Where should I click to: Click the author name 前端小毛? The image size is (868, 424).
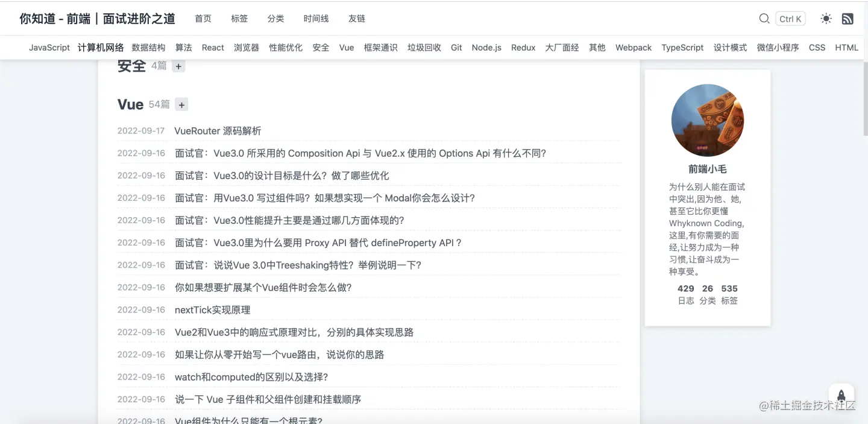[708, 169]
